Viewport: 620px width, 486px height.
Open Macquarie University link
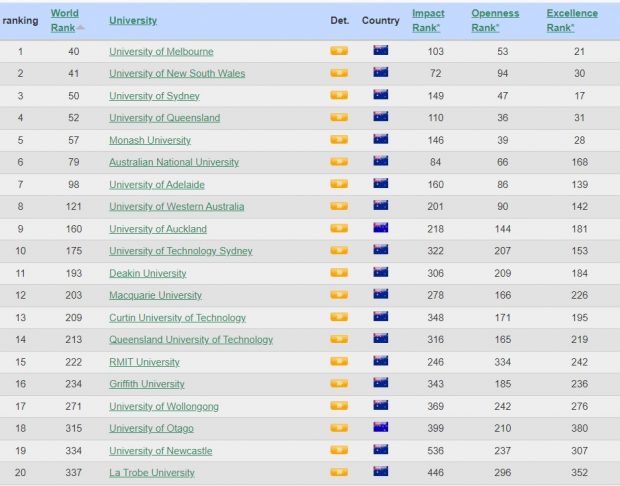coord(155,295)
